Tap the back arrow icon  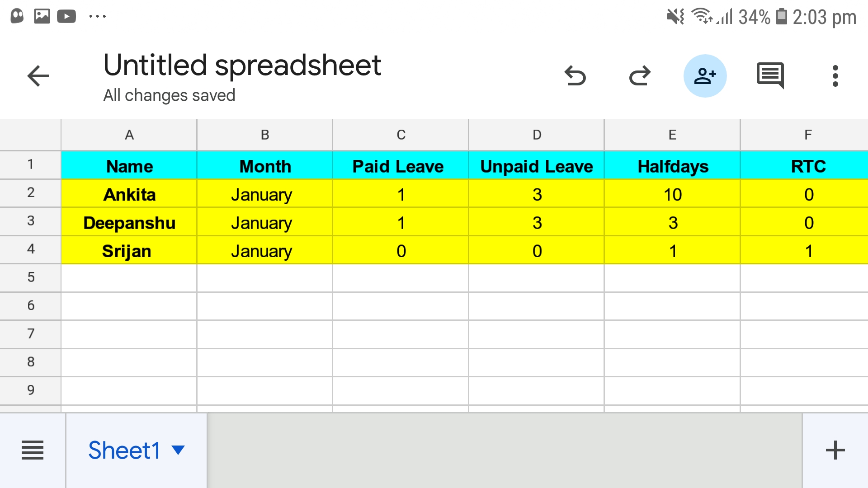(38, 76)
